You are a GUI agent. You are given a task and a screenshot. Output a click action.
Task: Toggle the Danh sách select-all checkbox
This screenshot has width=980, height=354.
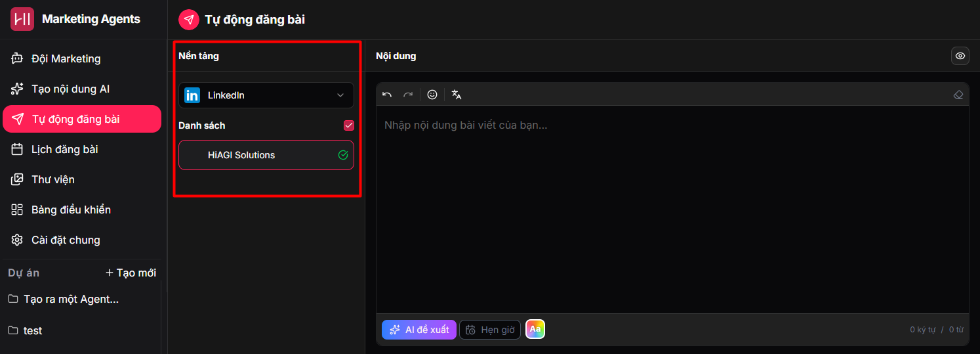coord(349,125)
